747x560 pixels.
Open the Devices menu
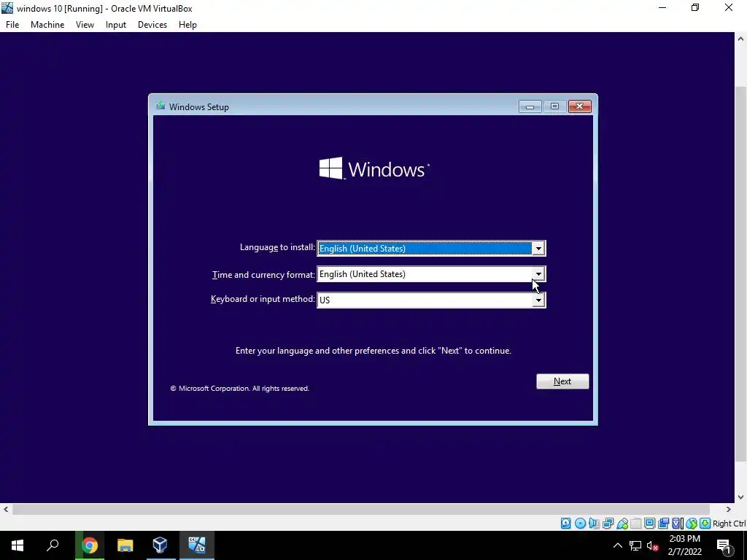[152, 25]
